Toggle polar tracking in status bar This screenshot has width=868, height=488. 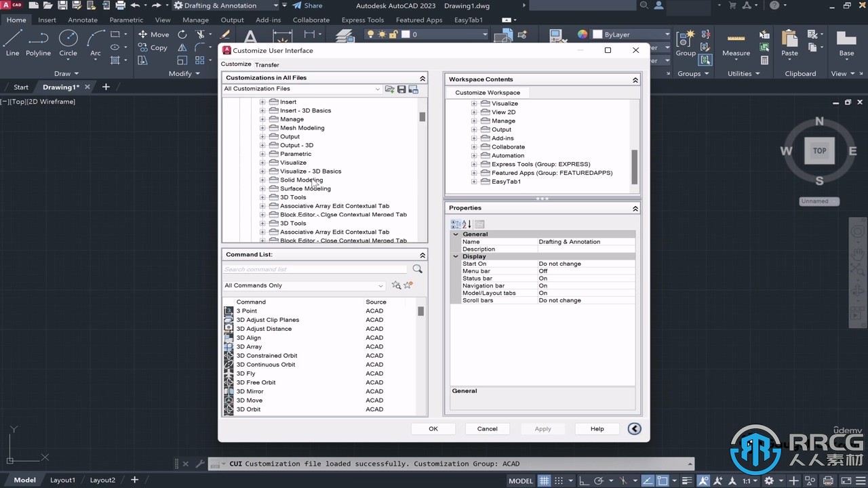[x=600, y=481]
